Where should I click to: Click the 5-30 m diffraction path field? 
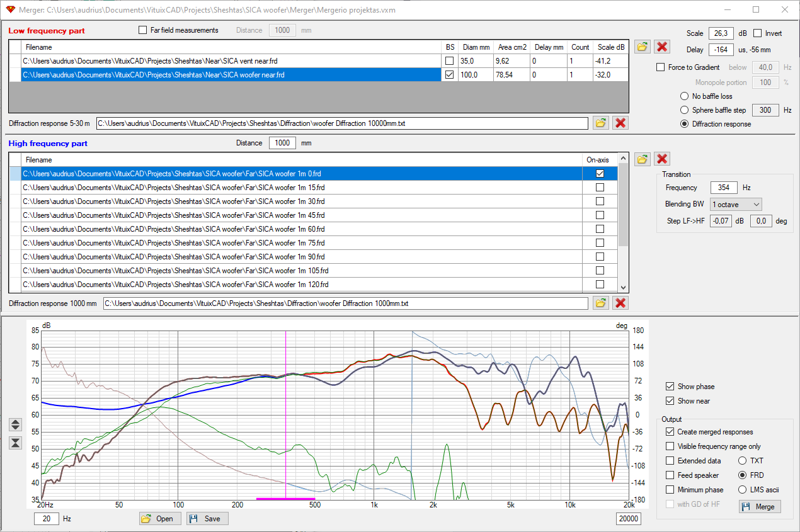tap(342, 123)
